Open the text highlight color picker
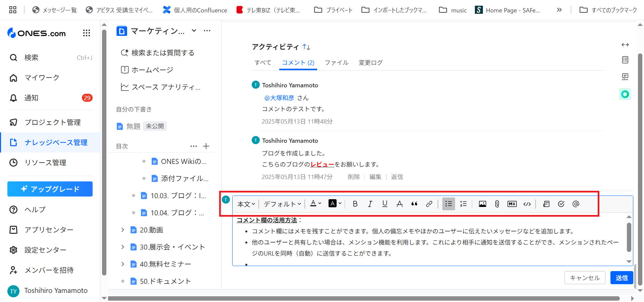The height and width of the screenshot is (302, 644). click(x=335, y=204)
